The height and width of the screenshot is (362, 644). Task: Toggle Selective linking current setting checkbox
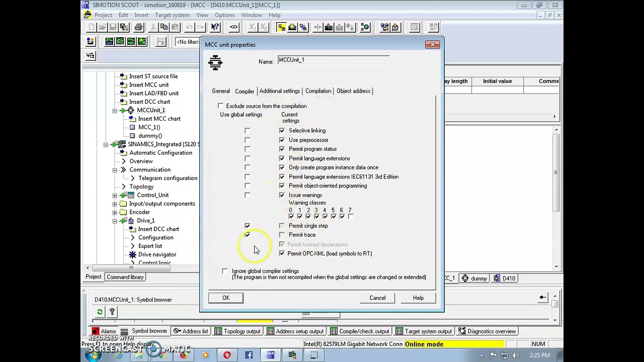pos(282,131)
